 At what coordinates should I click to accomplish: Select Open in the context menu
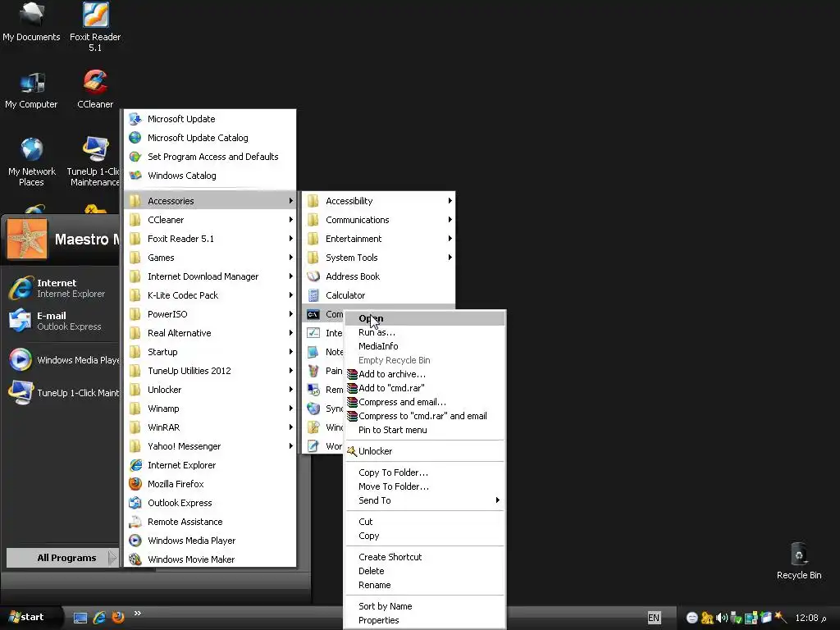point(424,318)
